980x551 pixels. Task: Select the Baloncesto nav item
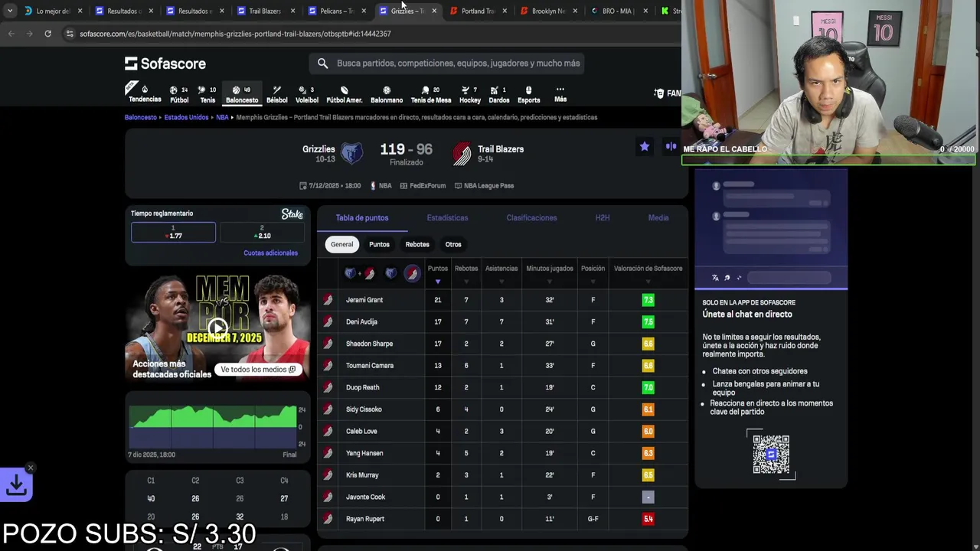tap(242, 94)
